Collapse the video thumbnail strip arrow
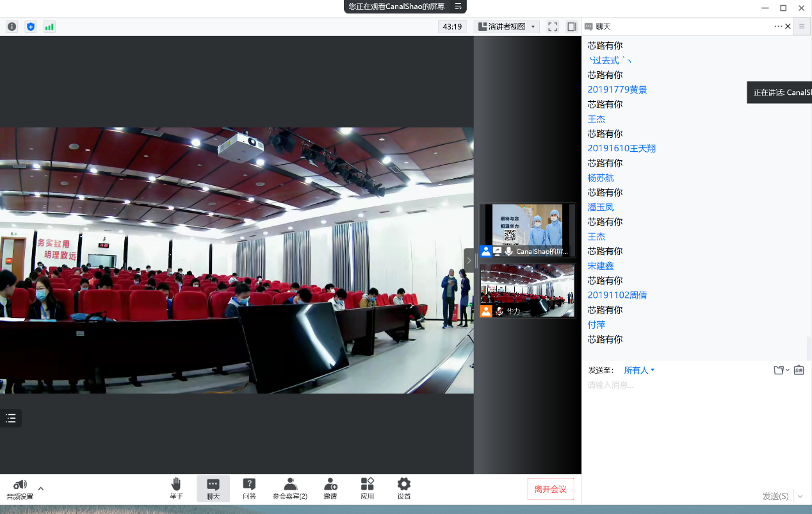 tap(468, 260)
